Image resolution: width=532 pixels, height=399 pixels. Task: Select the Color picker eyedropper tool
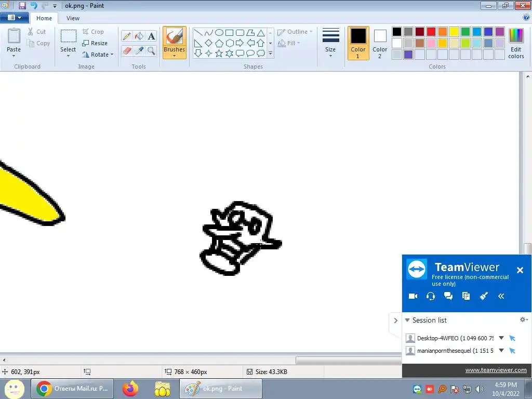click(x=139, y=51)
